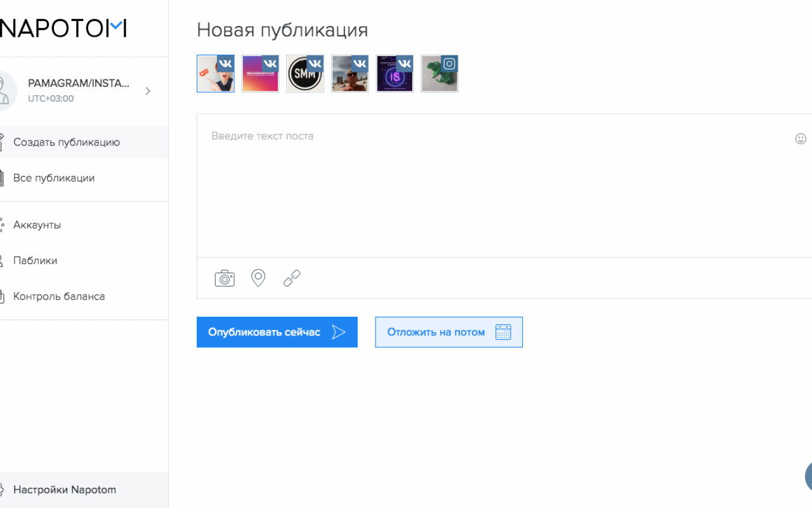Click the NAPOTOM logo
812x508 pixels.
63,29
